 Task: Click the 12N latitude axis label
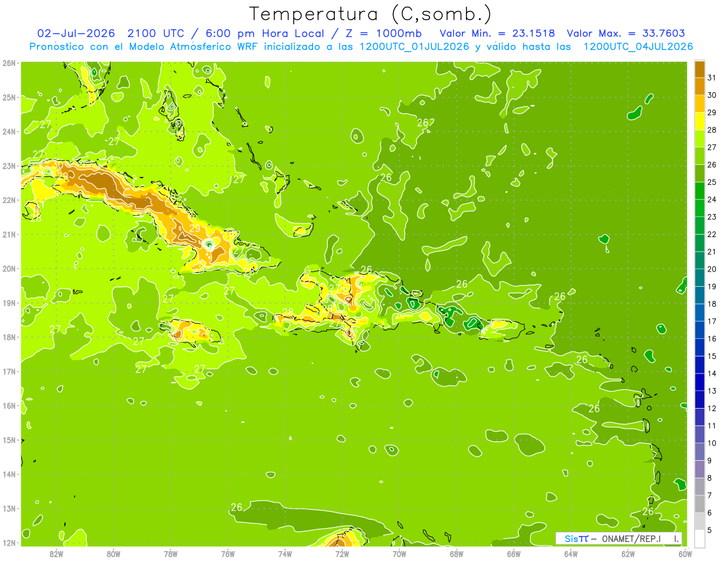click(x=8, y=543)
